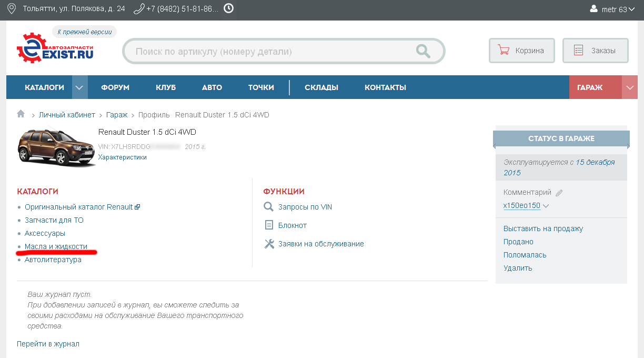
Task: Expand the Каталоги dropdown arrow
Action: coord(79,87)
